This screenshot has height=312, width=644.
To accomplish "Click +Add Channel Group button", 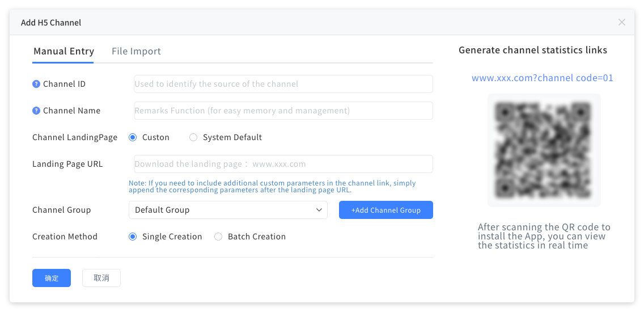I will point(385,210).
